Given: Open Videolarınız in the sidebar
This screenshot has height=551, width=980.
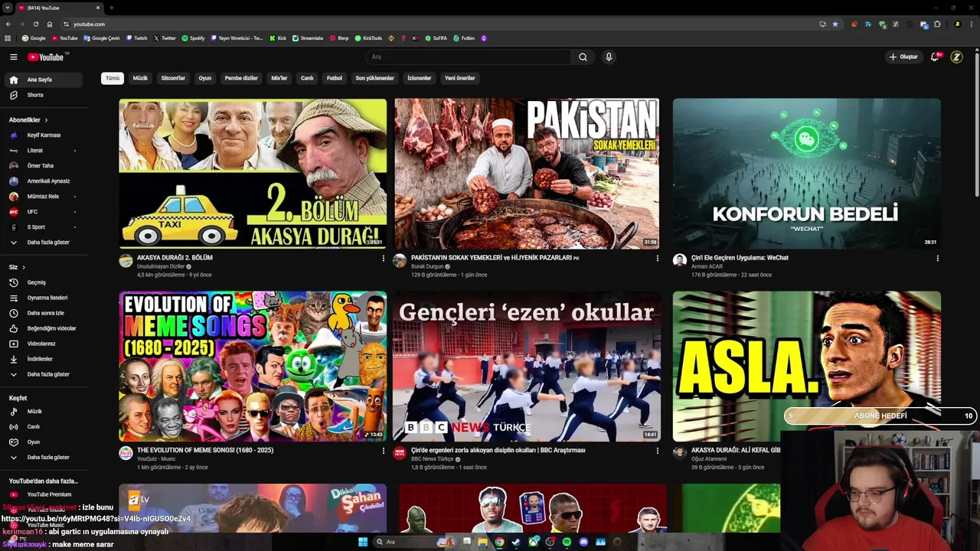Looking at the screenshot, I should tap(44, 344).
